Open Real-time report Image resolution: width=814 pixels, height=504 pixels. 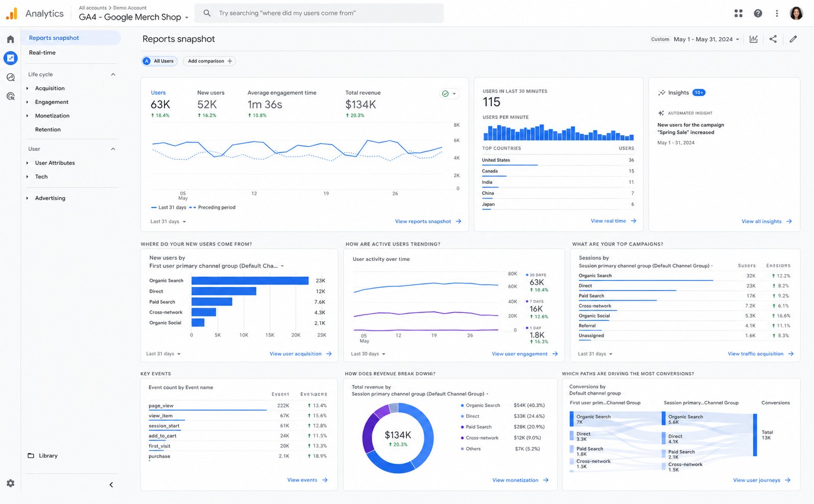pos(42,53)
